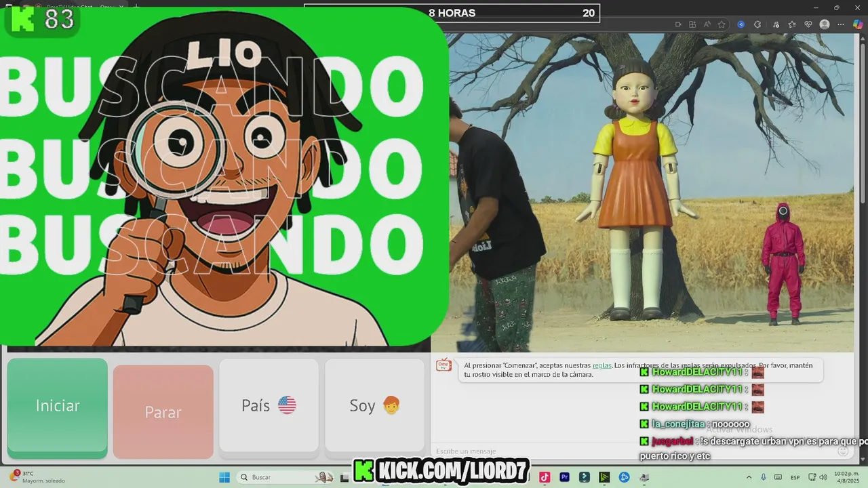Viewport: 868px width, 488px height.
Task: Open the Windows Start button
Action: coord(224,477)
